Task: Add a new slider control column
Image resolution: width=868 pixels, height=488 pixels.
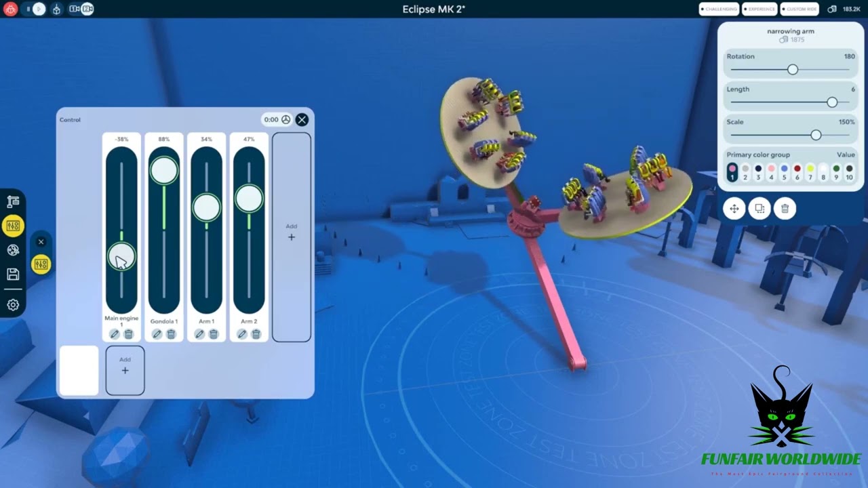Action: coord(292,237)
